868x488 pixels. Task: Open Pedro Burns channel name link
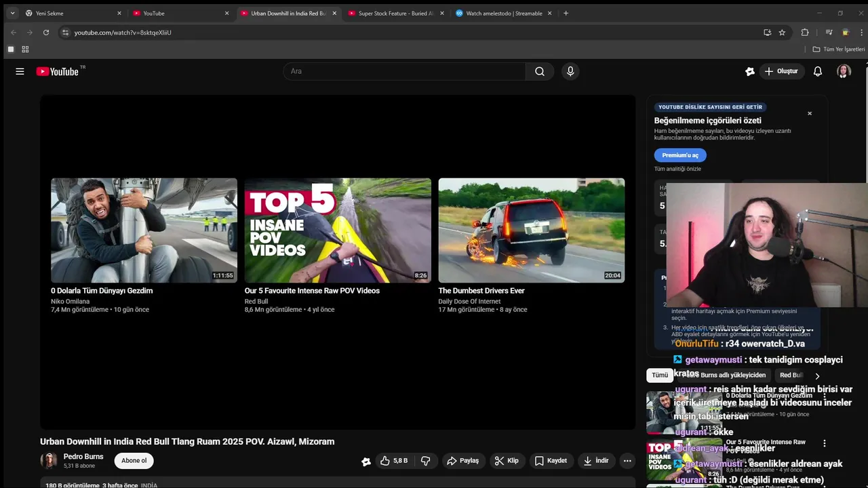point(83,457)
